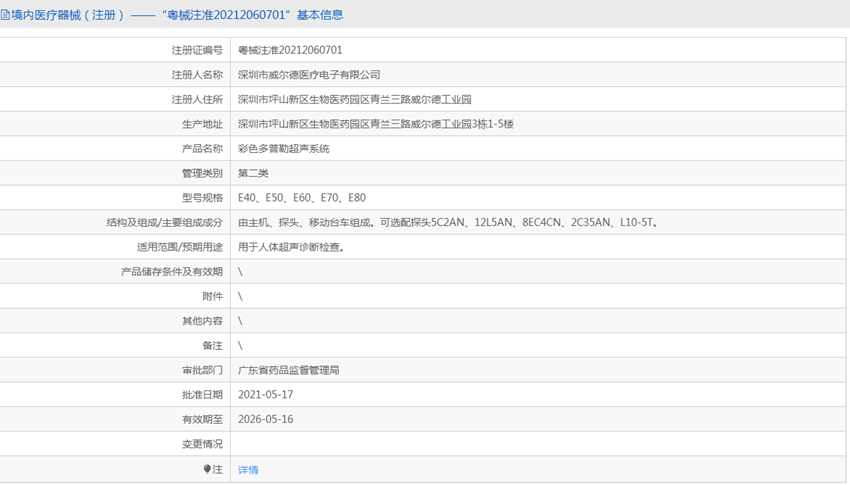850x485 pixels.
Task: Click the 其他内容 field label
Action: [x=202, y=321]
